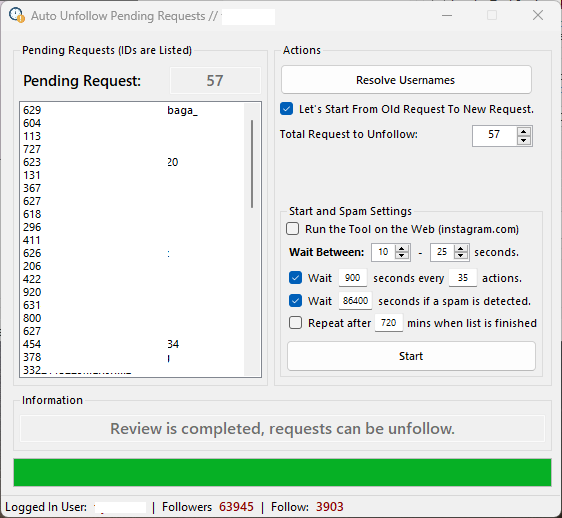Decrease the minimum Wait Between seconds
The image size is (562, 518).
[x=402, y=256]
